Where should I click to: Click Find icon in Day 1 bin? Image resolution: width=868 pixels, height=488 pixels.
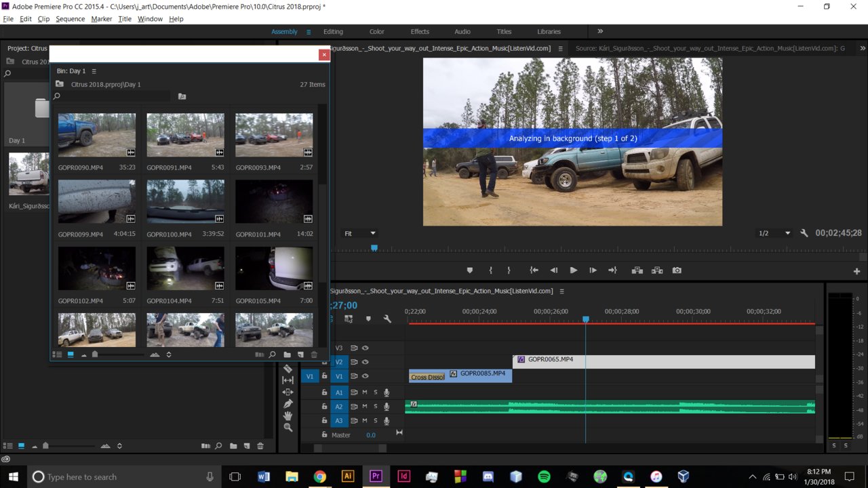click(272, 354)
